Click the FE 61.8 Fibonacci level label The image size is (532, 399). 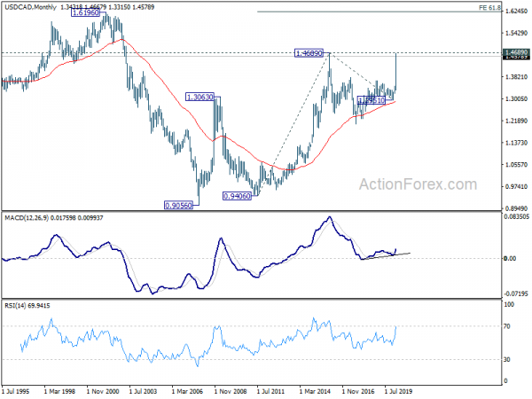[x=489, y=7]
